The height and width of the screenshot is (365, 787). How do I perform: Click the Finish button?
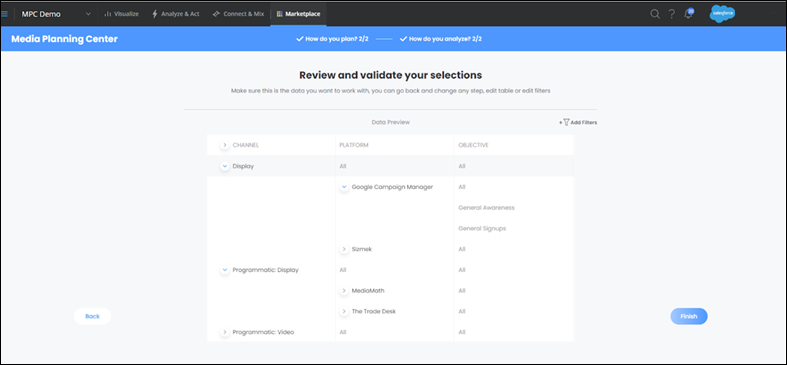(x=689, y=316)
